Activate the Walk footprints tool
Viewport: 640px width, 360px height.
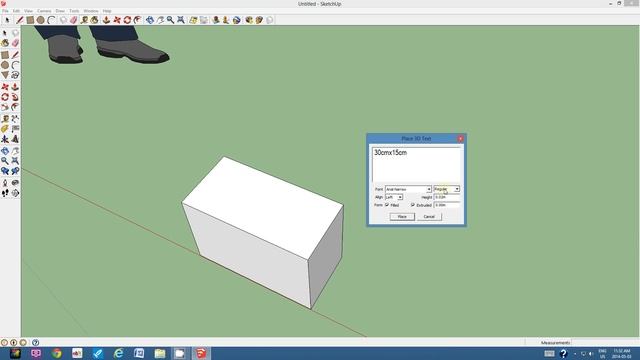tap(5, 193)
